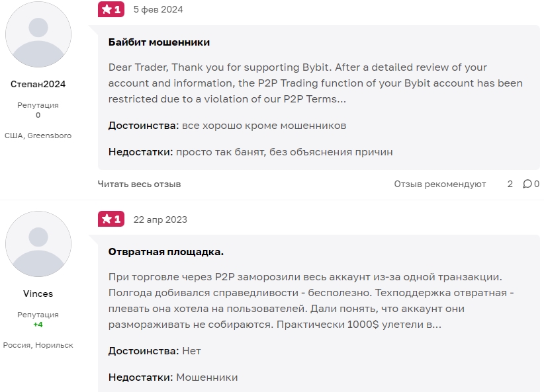Screen dimensions: 544x392
Task: Click the one-star rating badge on the 5 фев 2024 review
Action: pyautogui.click(x=111, y=10)
